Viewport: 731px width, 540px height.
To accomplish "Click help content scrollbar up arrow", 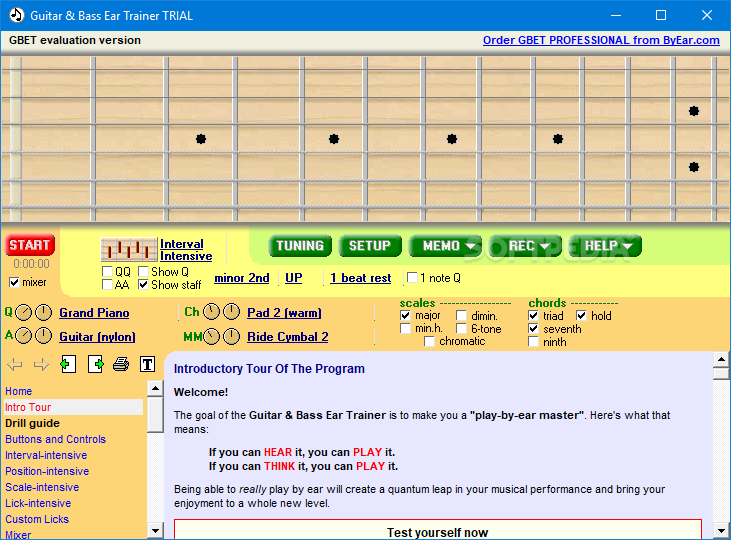I will [x=721, y=359].
